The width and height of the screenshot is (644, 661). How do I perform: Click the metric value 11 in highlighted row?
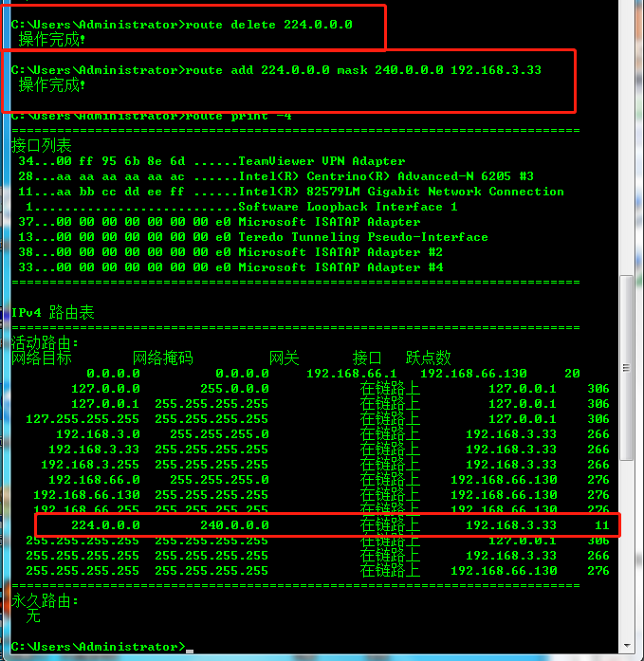point(601,525)
